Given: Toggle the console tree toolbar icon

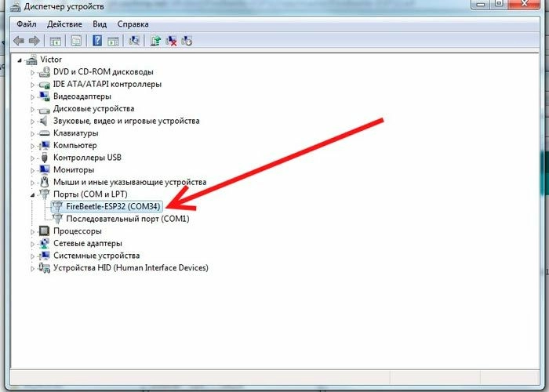Looking at the screenshot, I should 56,40.
